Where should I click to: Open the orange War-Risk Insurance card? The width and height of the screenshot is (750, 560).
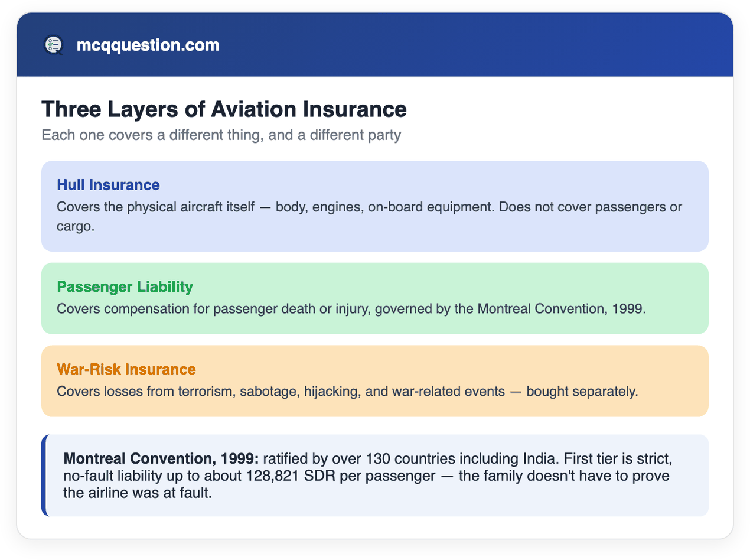pos(374,381)
